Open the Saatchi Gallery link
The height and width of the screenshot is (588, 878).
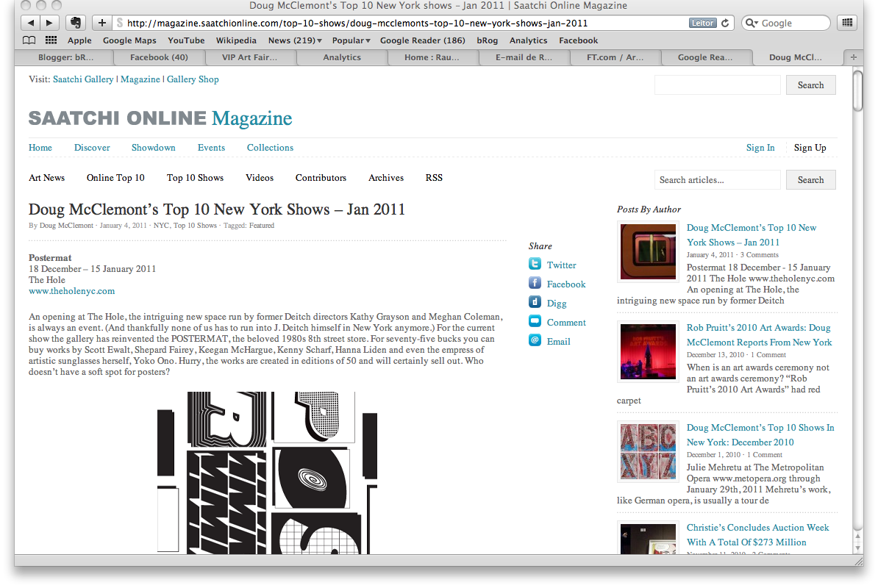pyautogui.click(x=83, y=79)
